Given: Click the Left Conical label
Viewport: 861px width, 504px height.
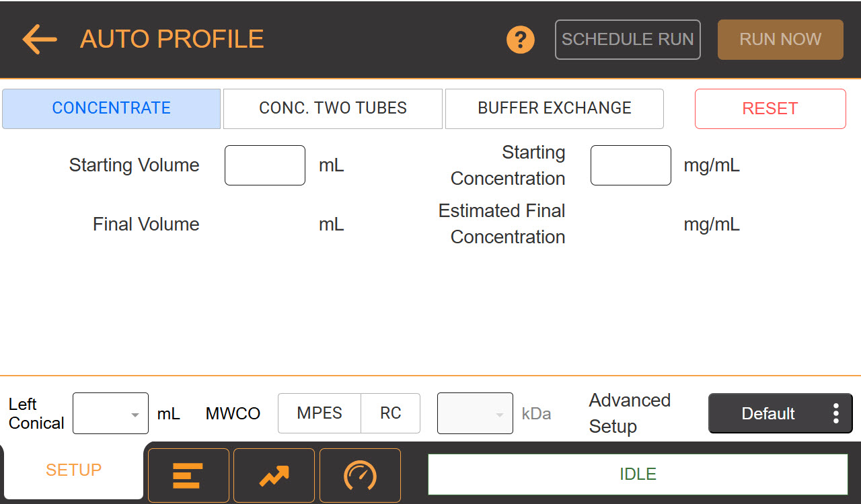Looking at the screenshot, I should (x=36, y=413).
